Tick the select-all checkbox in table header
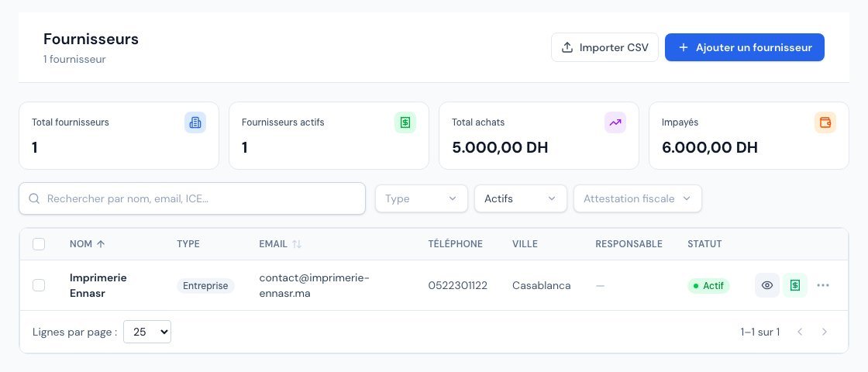This screenshot has width=868, height=372. (x=39, y=244)
